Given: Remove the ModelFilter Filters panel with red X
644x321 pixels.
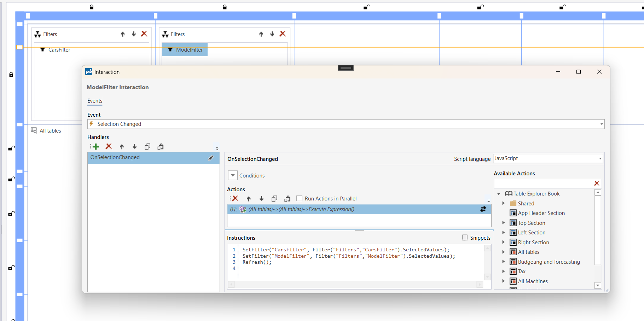Looking at the screenshot, I should click(x=283, y=34).
